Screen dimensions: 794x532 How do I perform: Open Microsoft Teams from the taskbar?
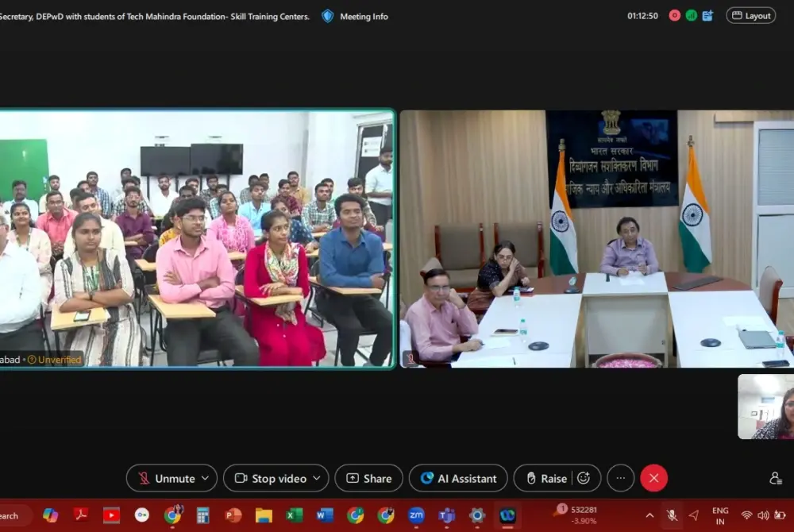[x=446, y=515]
